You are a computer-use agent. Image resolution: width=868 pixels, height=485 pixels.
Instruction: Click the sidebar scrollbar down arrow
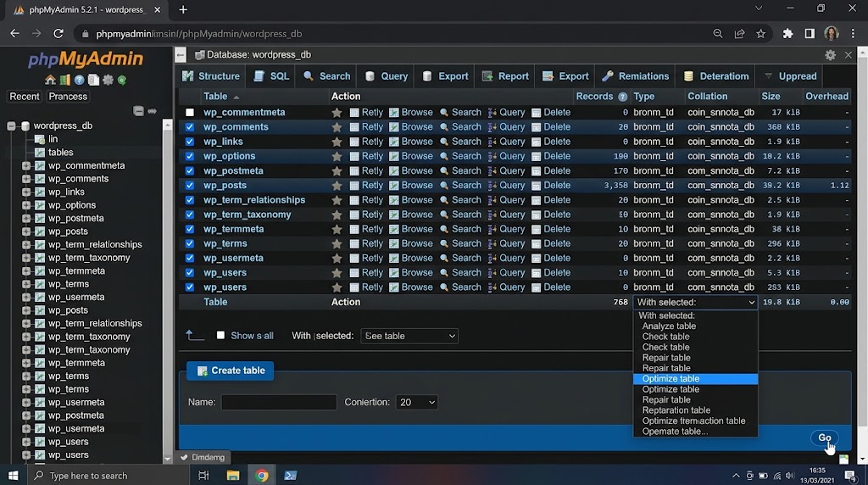(167, 459)
